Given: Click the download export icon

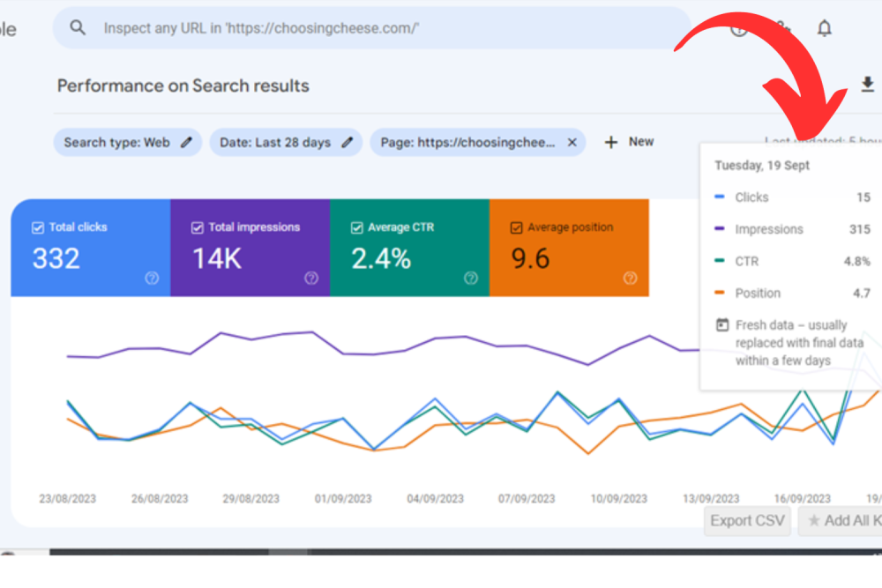Looking at the screenshot, I should pos(867,85).
